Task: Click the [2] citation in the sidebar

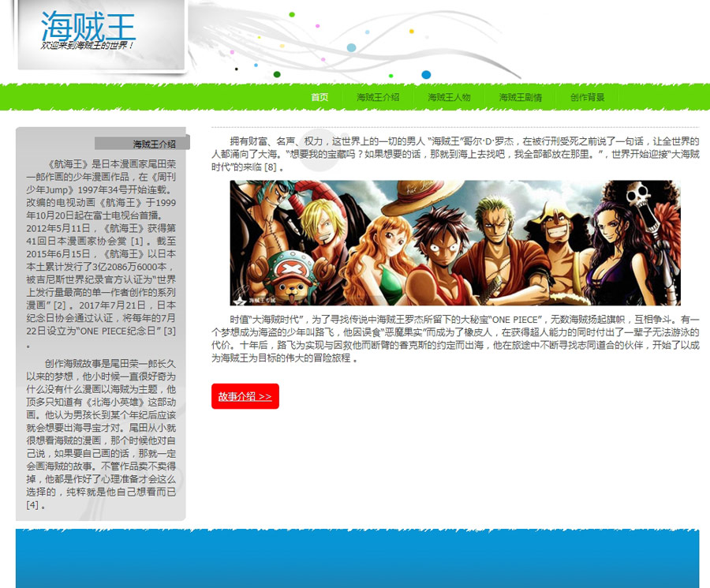Action: [60, 305]
